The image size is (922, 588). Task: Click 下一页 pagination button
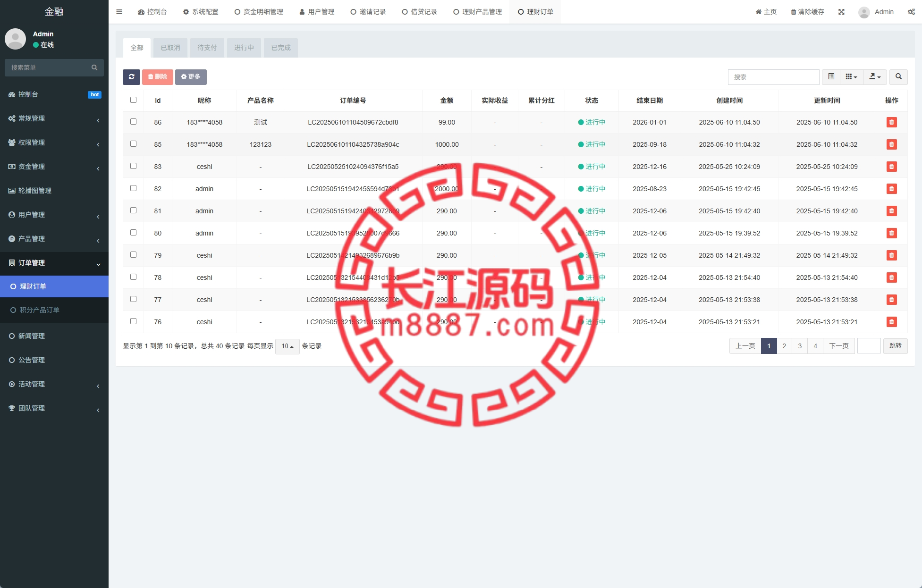[x=839, y=346]
